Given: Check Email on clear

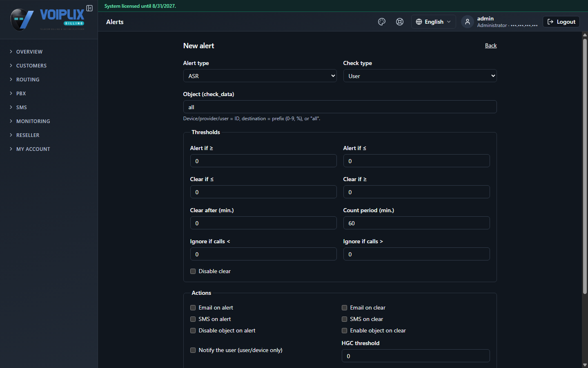Looking at the screenshot, I should point(345,308).
